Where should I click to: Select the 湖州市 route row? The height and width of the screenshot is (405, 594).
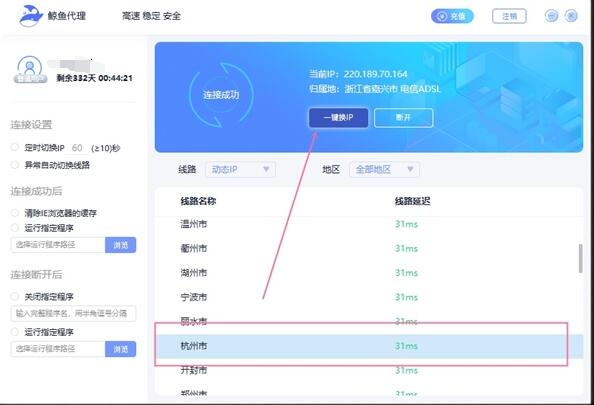(x=369, y=272)
